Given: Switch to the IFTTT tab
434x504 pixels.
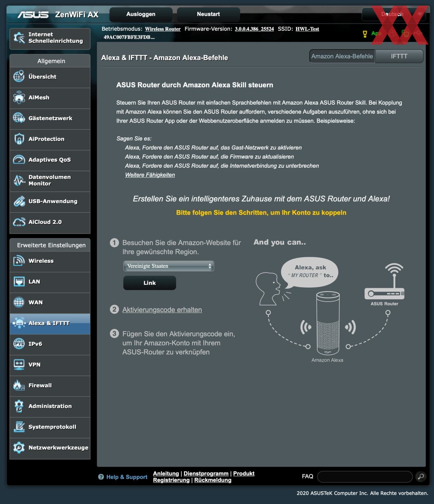Looking at the screenshot, I should point(399,56).
